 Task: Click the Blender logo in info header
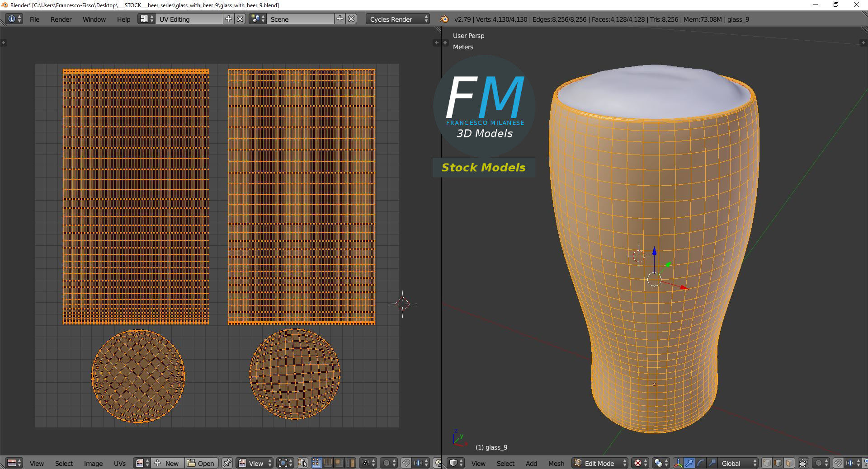click(444, 19)
